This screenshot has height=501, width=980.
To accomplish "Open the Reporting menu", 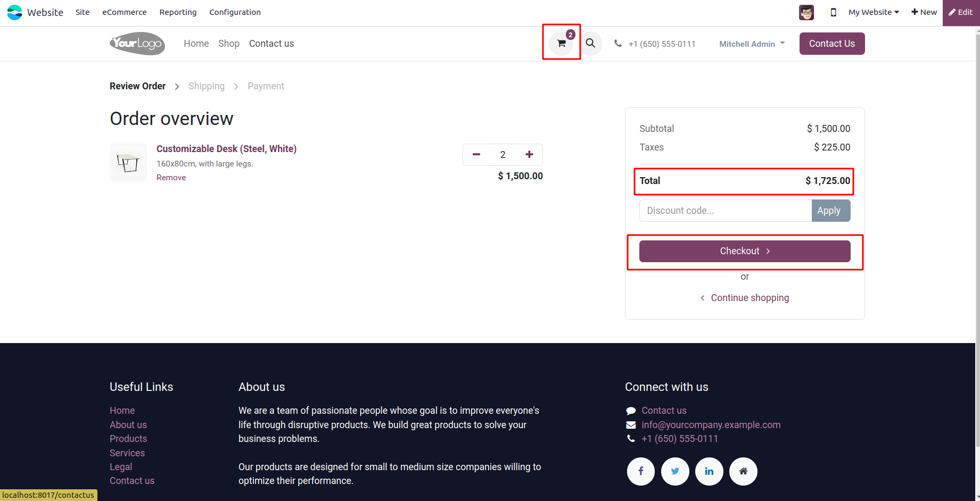I will point(178,12).
